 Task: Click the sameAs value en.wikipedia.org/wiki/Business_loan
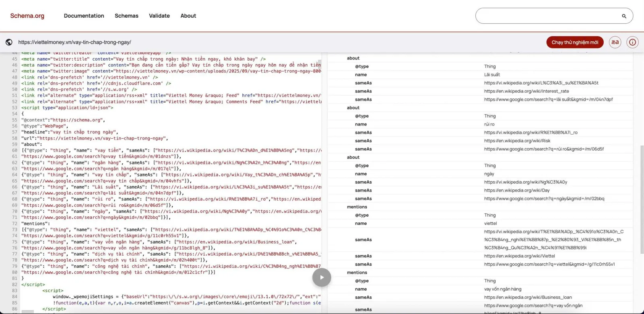pos(528,298)
